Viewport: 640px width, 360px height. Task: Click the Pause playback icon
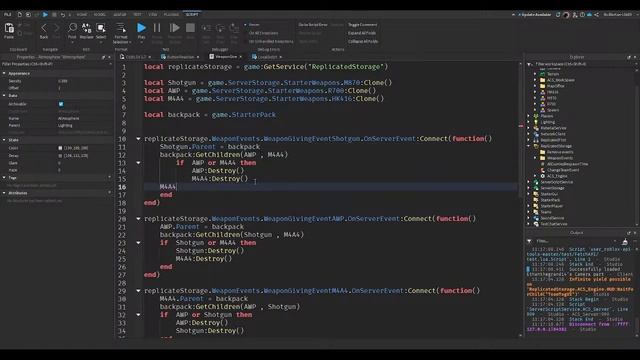coord(157,28)
